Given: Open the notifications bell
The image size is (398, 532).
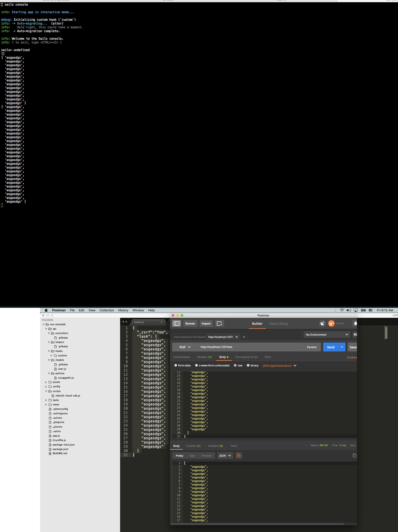Looking at the screenshot, I should coord(355,323).
